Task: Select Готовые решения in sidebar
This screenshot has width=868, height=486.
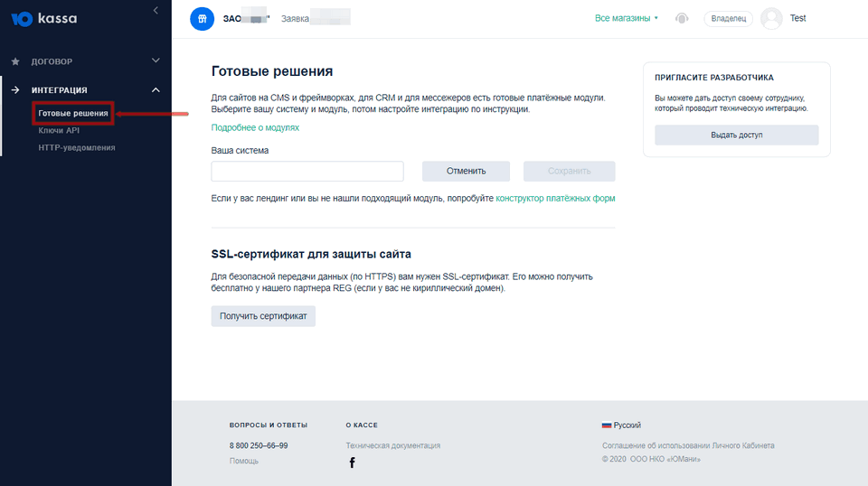Action: pos(73,113)
